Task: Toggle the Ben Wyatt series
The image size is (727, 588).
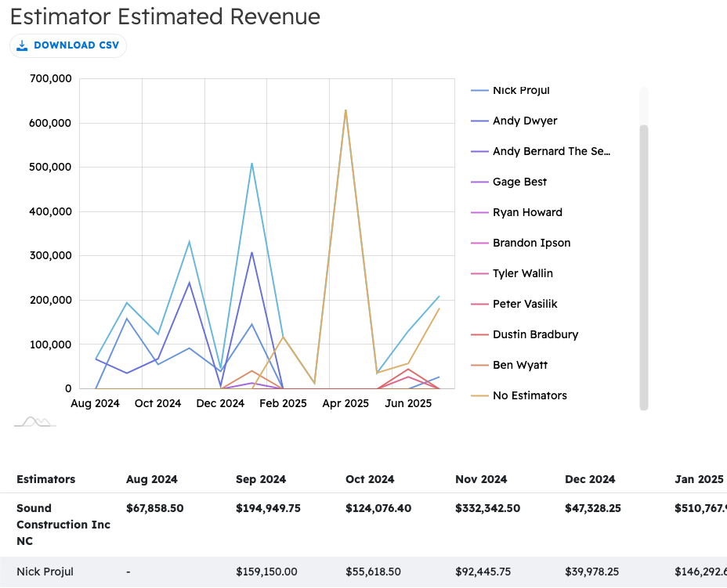Action: [520, 365]
